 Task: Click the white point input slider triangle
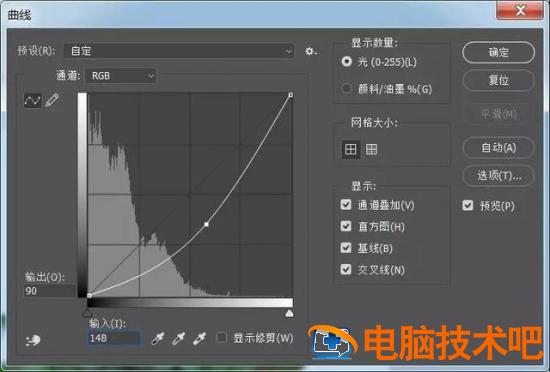(289, 313)
